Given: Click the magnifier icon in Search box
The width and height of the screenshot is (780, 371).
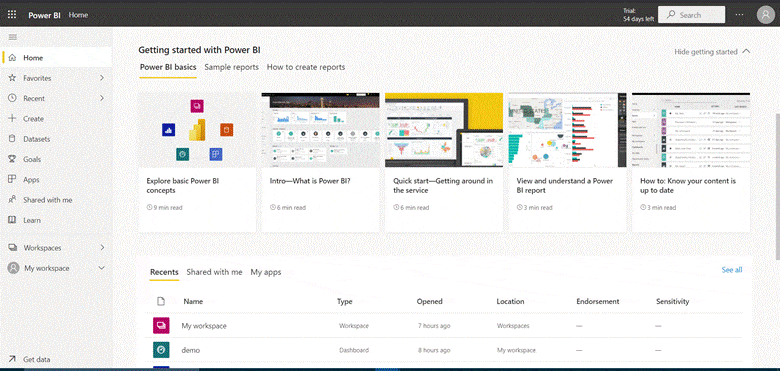Looking at the screenshot, I should (672, 15).
